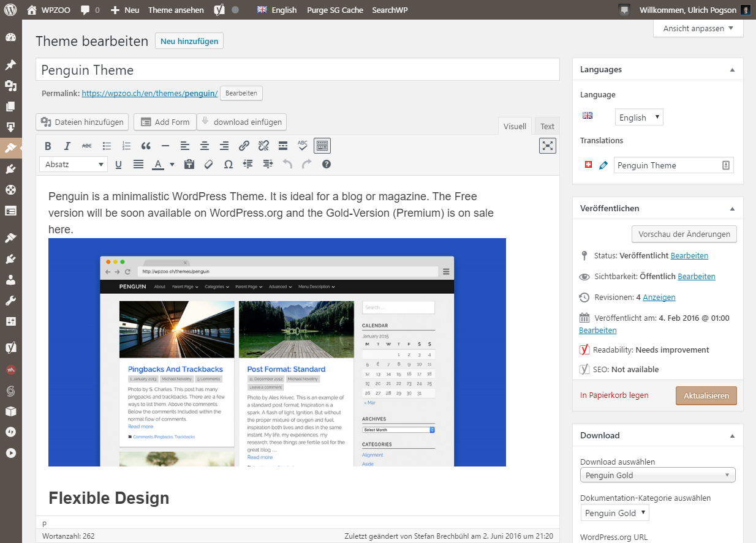Open the Media library sidebar icon
Screen dimensions: 756x543
tap(10, 86)
